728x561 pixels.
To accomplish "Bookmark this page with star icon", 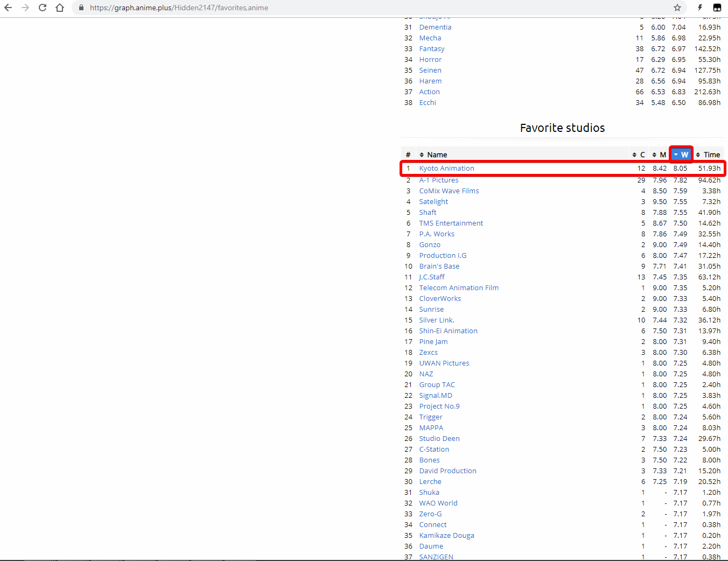I will [x=677, y=8].
